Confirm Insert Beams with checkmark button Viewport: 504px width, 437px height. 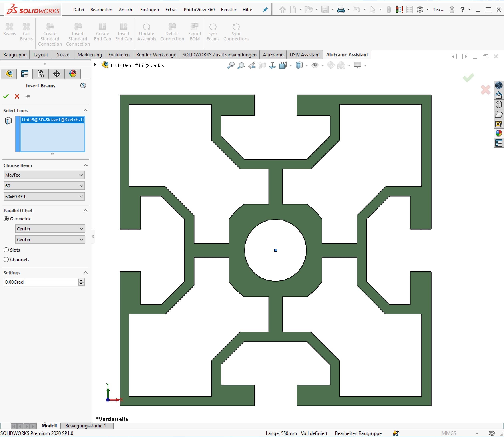pos(6,96)
